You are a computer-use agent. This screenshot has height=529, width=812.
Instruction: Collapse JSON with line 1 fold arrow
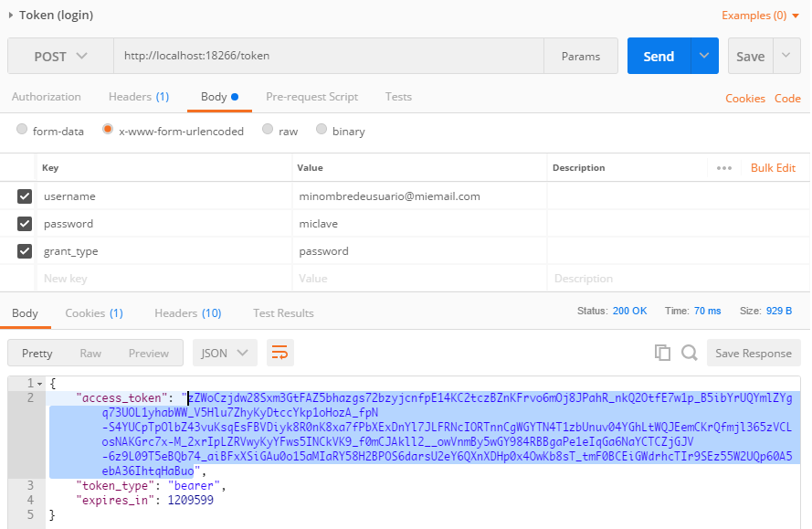[41, 383]
